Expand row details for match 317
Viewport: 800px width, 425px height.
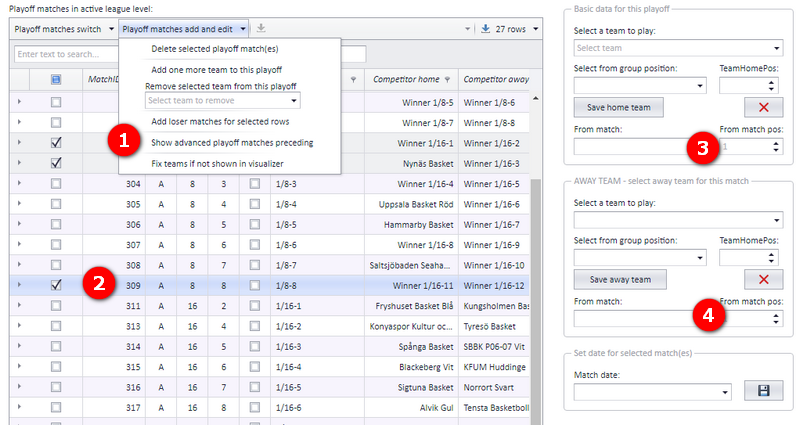click(19, 407)
